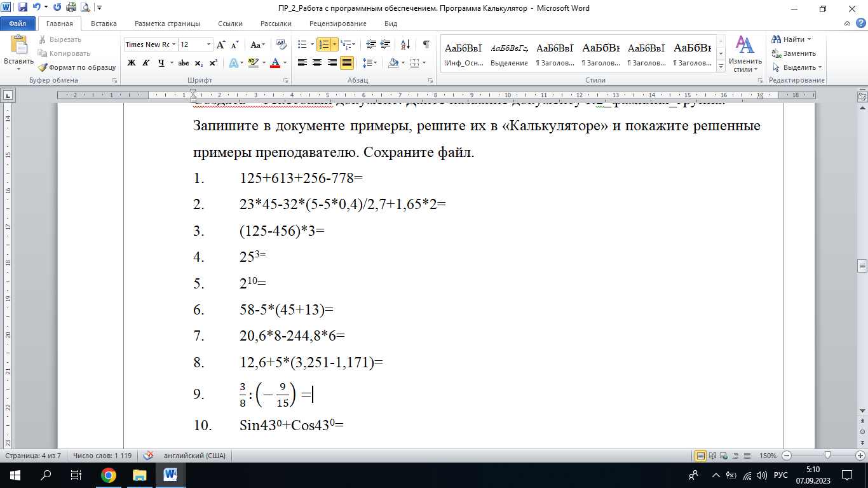Click the Word Help question mark icon
868x488 pixels.
[860, 24]
